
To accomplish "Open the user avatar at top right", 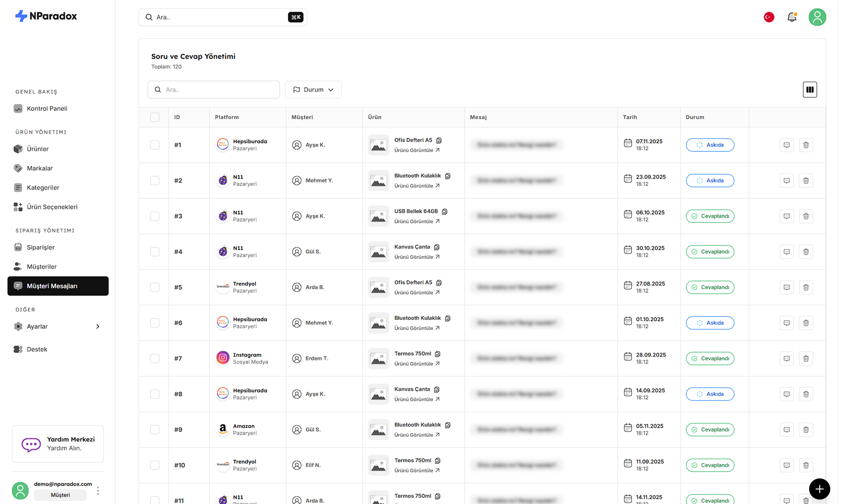I will point(817,17).
